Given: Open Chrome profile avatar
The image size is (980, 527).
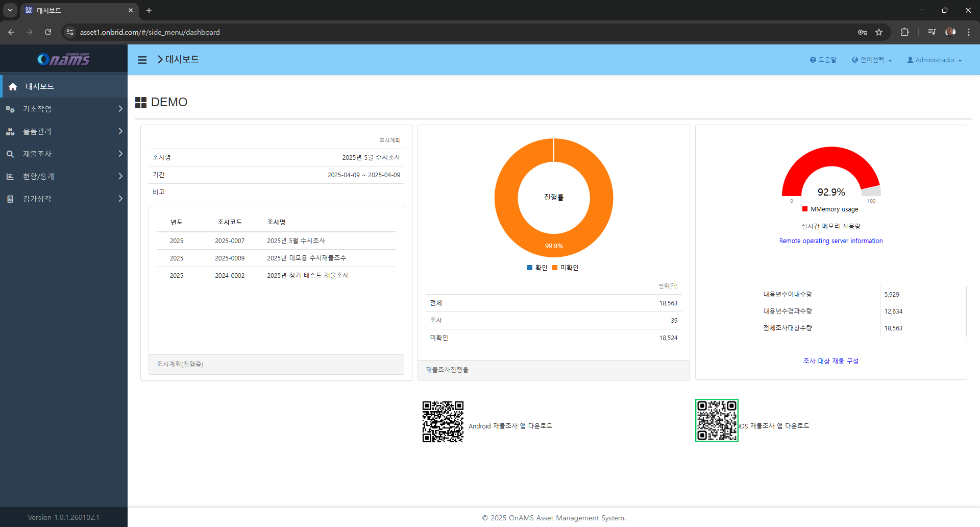Looking at the screenshot, I should (x=950, y=32).
